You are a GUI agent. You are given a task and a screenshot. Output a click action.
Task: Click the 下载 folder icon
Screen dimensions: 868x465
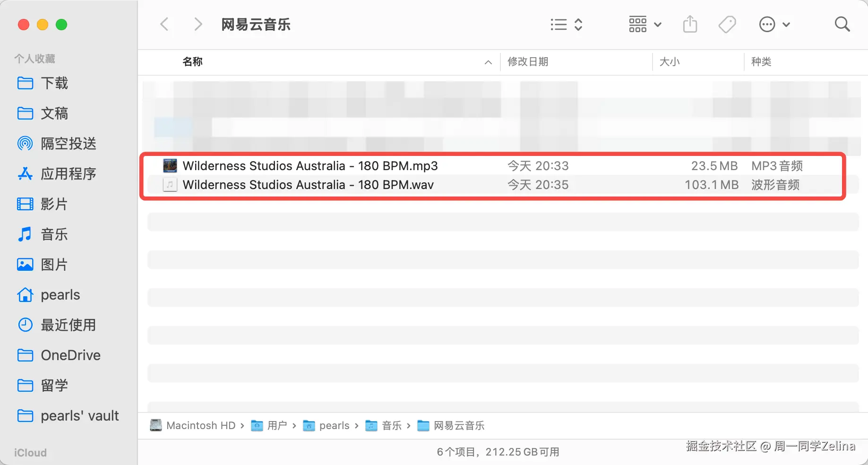[x=25, y=83]
